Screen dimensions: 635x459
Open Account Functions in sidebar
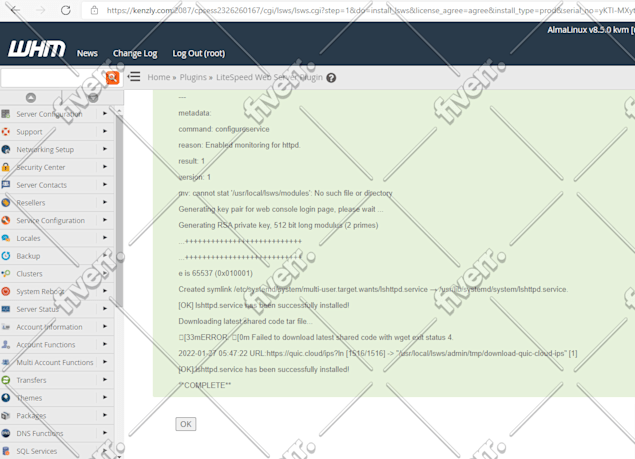(46, 345)
